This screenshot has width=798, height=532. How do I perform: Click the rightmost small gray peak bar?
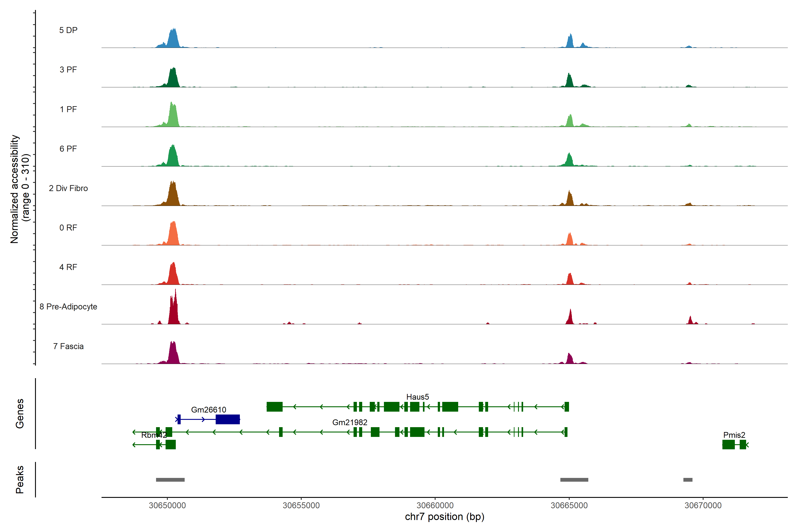click(x=688, y=480)
